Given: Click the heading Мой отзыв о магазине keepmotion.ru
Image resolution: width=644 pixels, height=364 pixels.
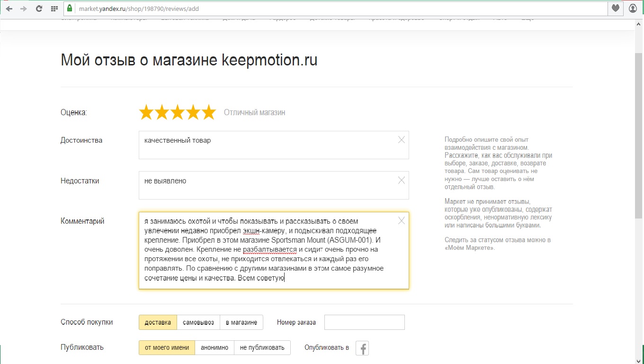Looking at the screenshot, I should [189, 60].
